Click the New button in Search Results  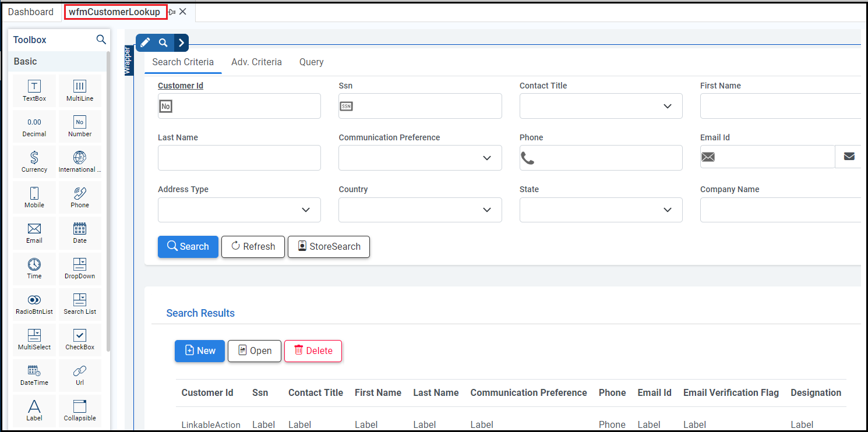200,350
